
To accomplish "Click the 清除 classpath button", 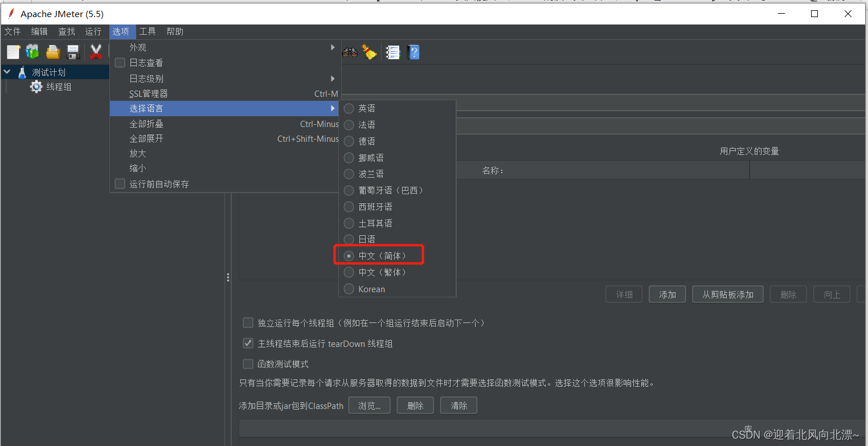I will pyautogui.click(x=459, y=406).
